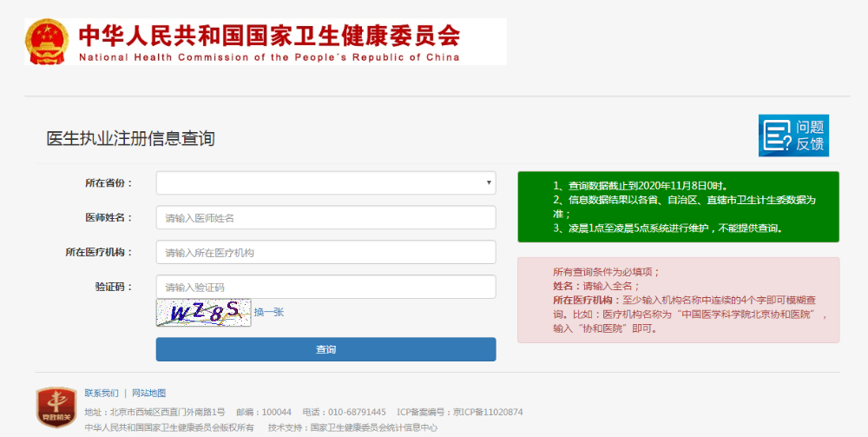This screenshot has height=437, width=868.
Task: Open the 问题反馈 feedback icon
Action: click(x=793, y=136)
